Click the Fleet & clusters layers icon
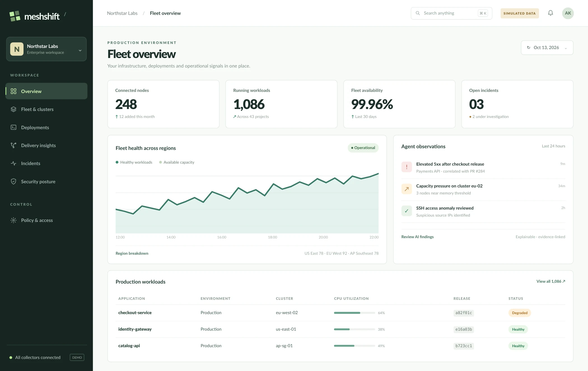 tap(13, 109)
